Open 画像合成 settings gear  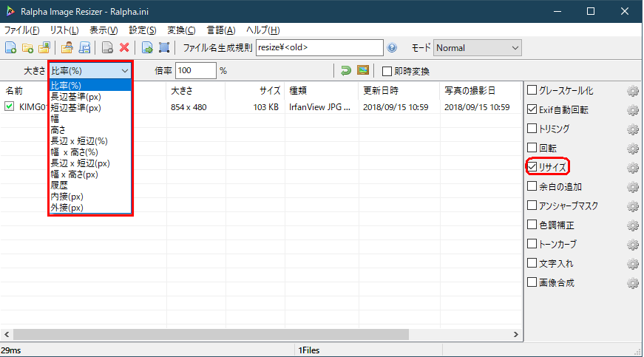[633, 283]
